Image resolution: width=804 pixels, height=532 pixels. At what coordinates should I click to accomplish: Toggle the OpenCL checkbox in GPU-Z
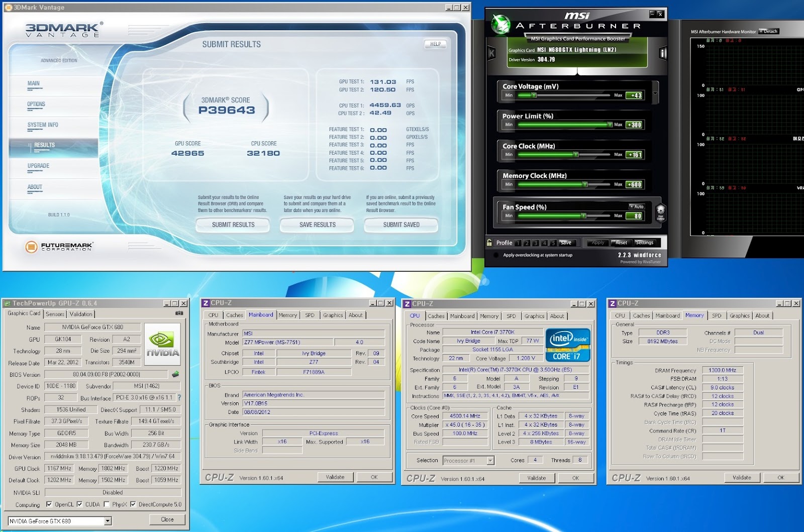[49, 504]
